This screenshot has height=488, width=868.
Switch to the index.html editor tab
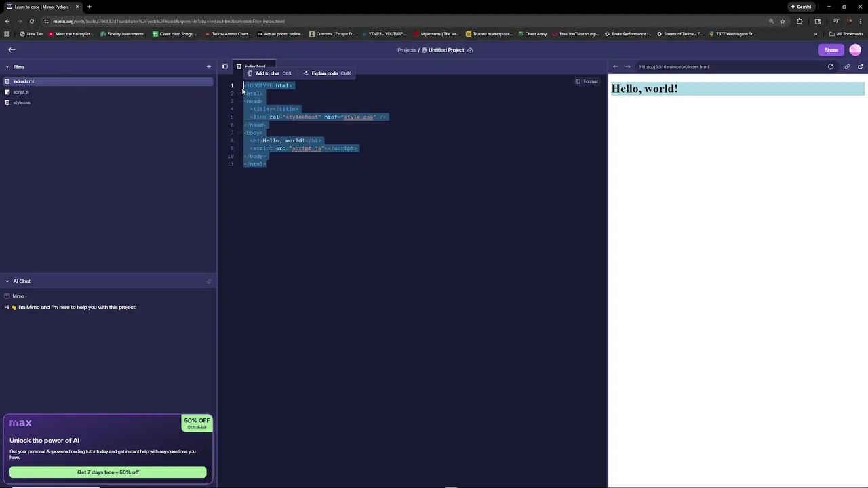point(254,66)
